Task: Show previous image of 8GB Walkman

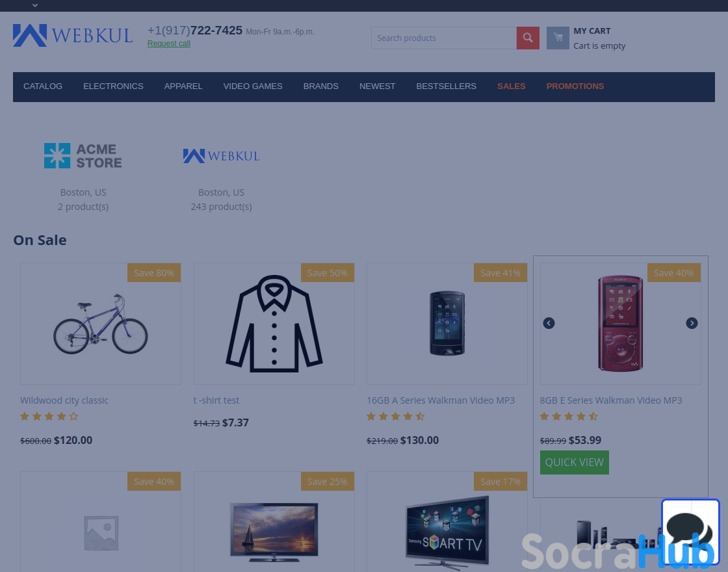Action: pyautogui.click(x=549, y=323)
